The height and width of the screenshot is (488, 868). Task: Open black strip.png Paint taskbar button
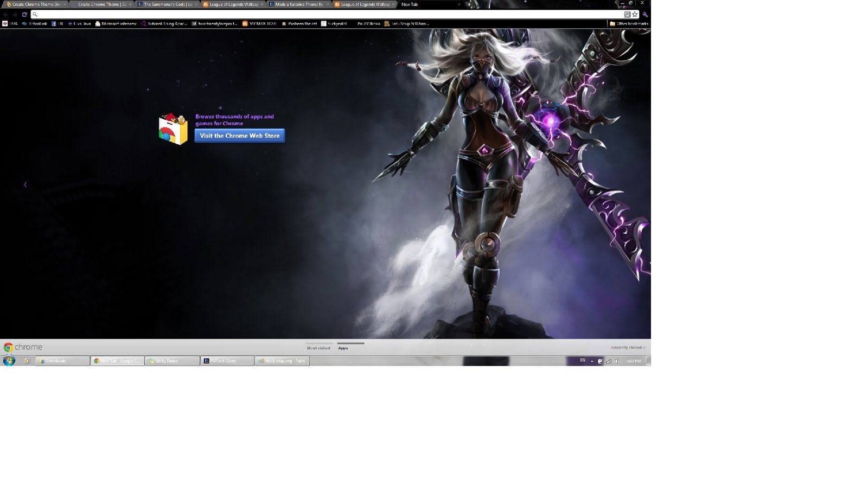click(x=282, y=361)
